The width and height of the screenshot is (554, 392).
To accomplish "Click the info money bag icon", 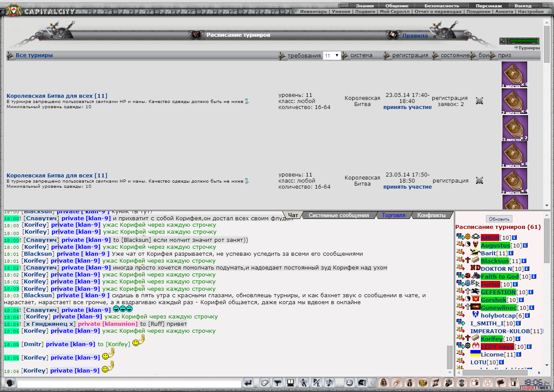I will click(410, 383).
